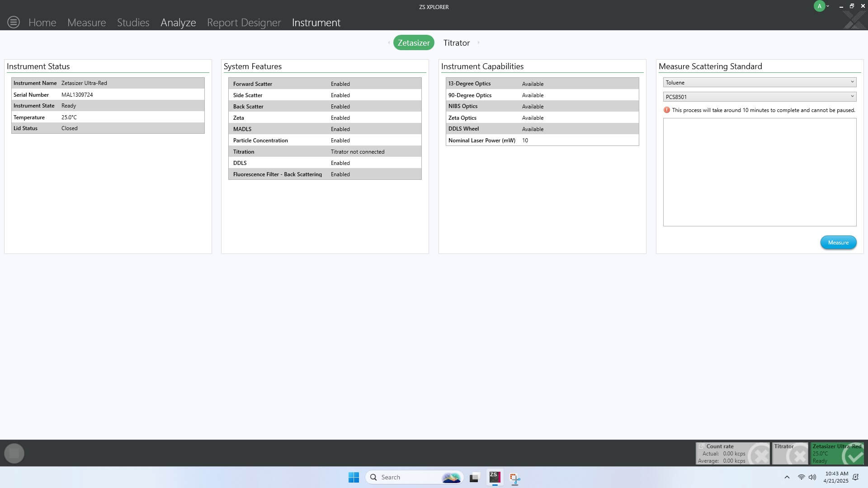The height and width of the screenshot is (488, 868).
Task: Click the scattering standard results text area
Action: pos(759,172)
